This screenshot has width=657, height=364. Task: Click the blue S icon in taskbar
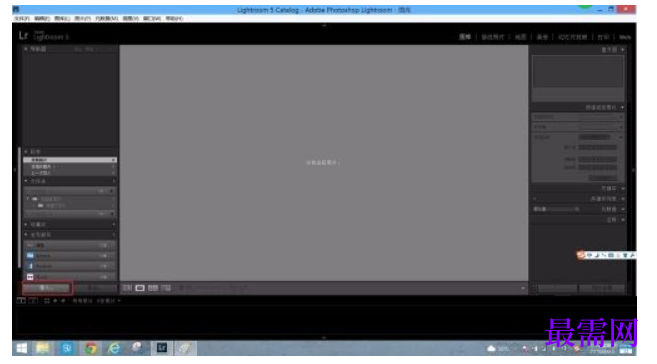(67, 348)
